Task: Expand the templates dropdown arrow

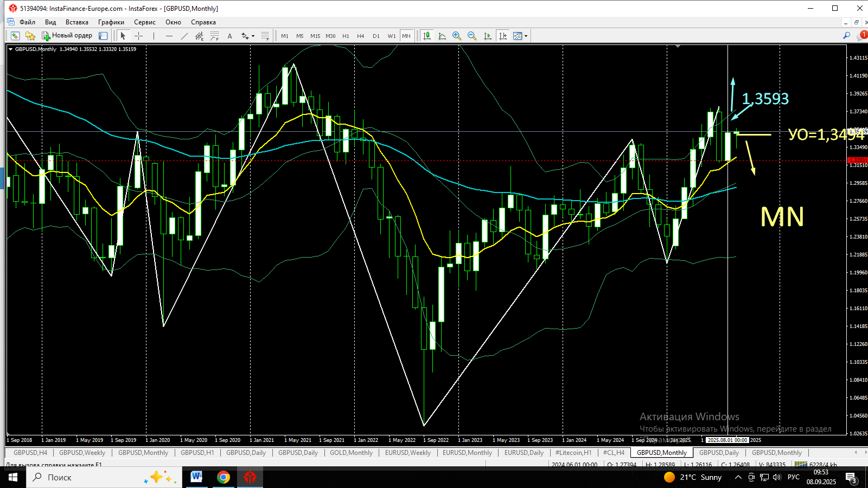Action: [526, 36]
